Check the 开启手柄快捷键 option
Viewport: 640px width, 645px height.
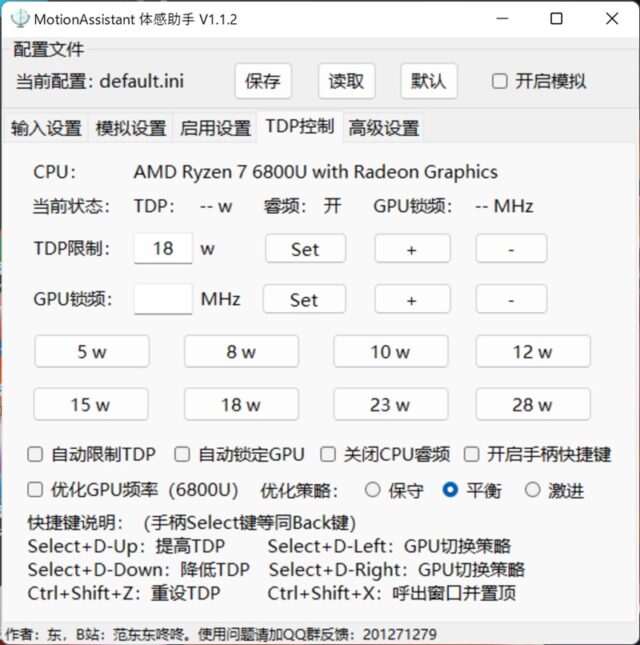(472, 455)
